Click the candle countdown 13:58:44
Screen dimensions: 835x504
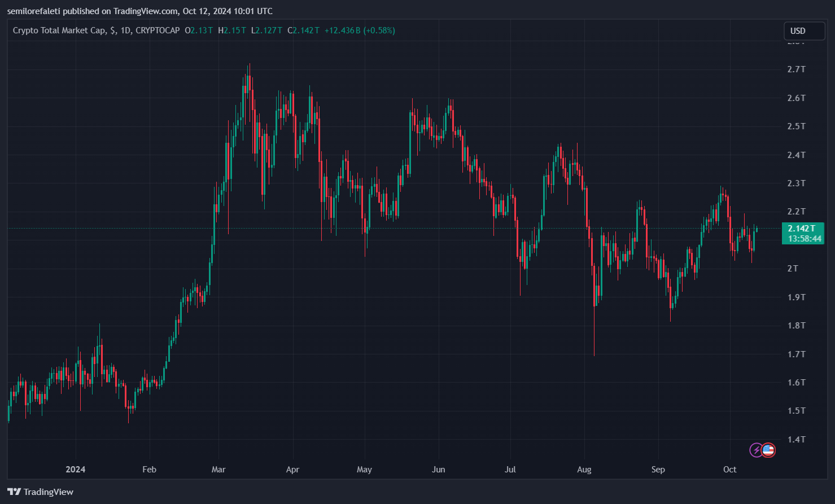[x=805, y=239]
